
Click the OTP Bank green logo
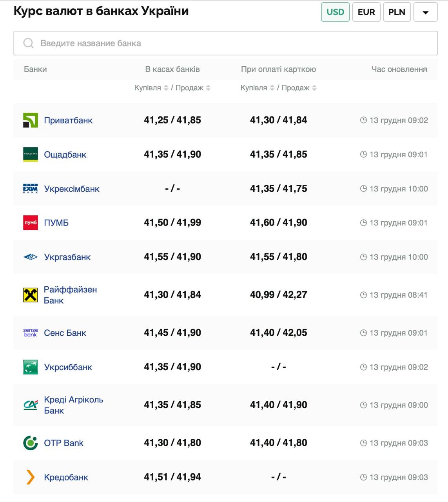pyautogui.click(x=31, y=443)
